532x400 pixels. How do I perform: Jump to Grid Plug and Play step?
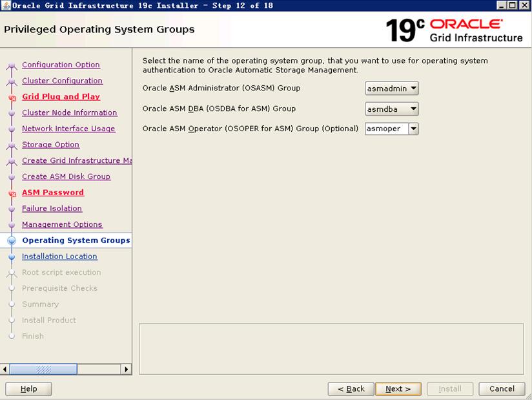point(61,96)
